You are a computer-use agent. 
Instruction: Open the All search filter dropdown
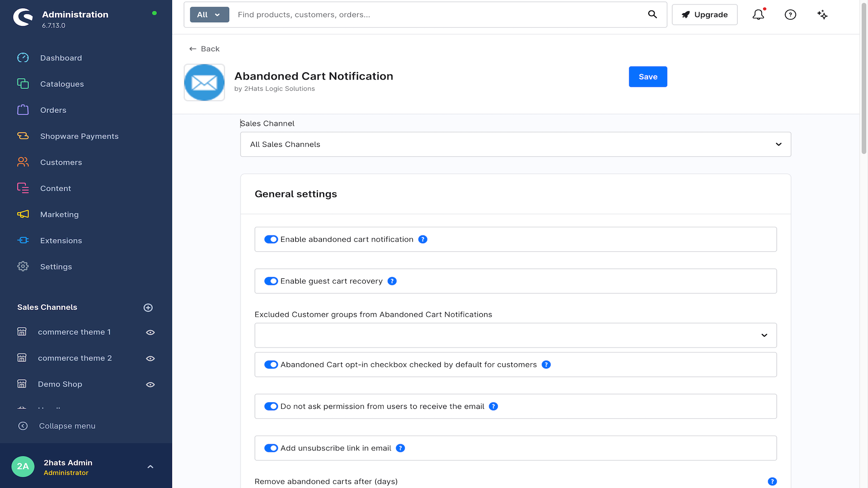tap(209, 14)
